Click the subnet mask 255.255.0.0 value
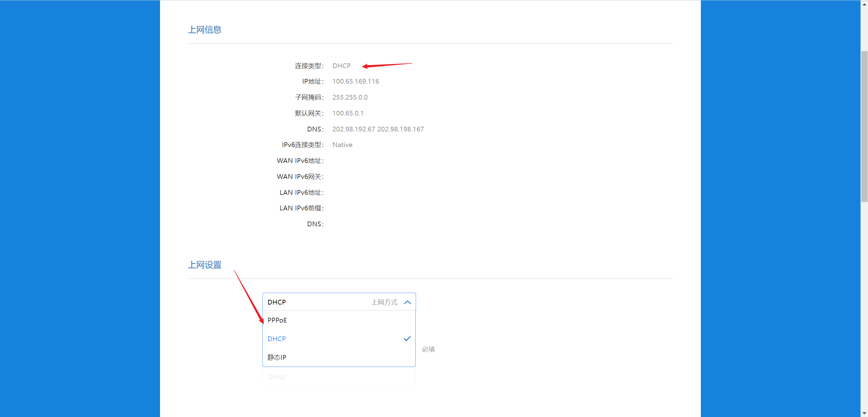The height and width of the screenshot is (417, 868). [x=350, y=97]
